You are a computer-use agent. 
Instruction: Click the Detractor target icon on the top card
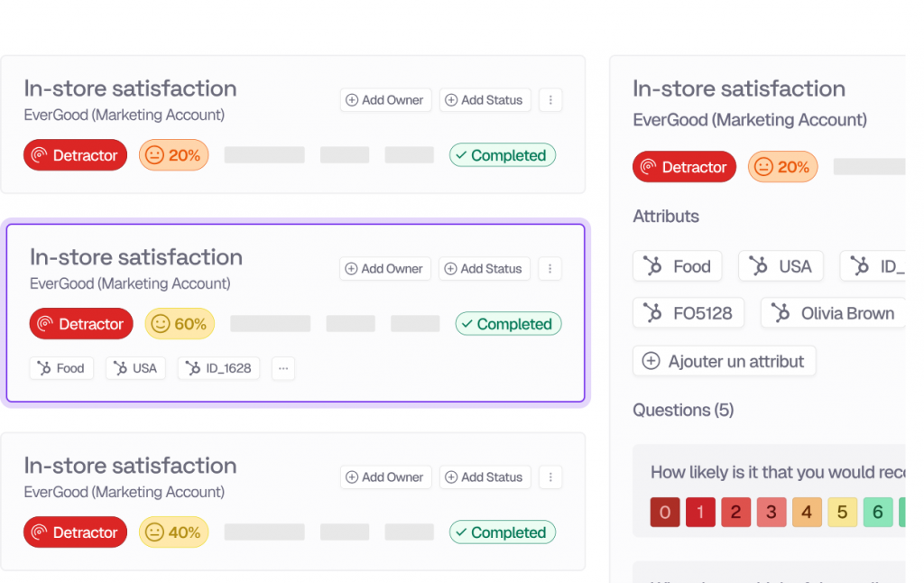pyautogui.click(x=40, y=154)
